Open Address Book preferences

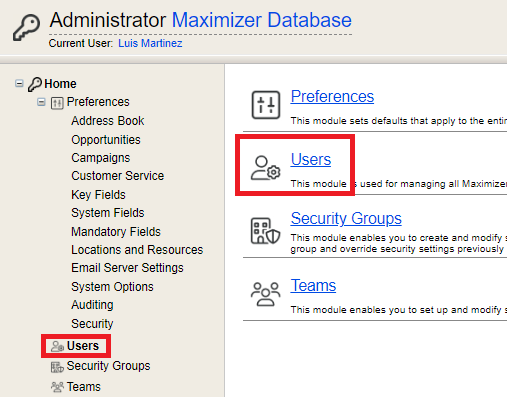tap(108, 121)
